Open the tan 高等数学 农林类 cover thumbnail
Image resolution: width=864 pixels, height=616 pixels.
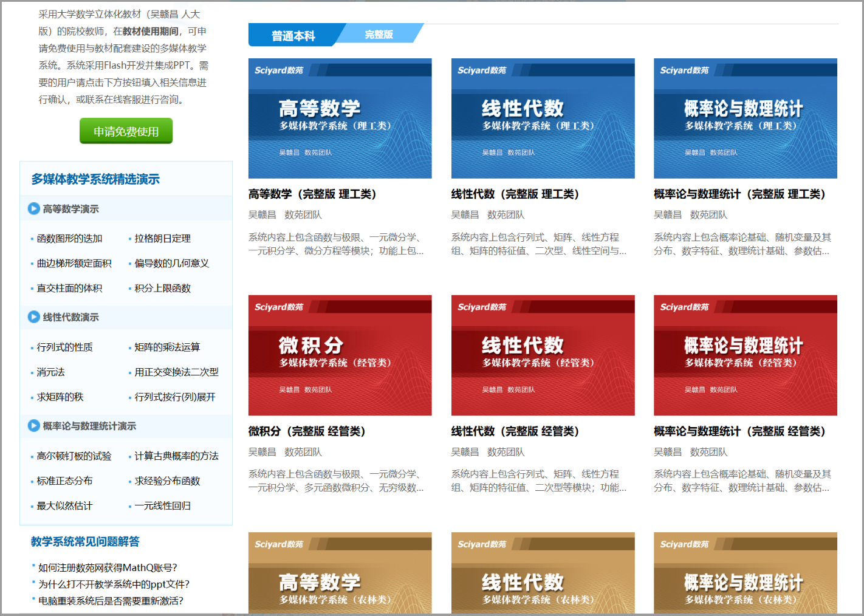pyautogui.click(x=340, y=573)
